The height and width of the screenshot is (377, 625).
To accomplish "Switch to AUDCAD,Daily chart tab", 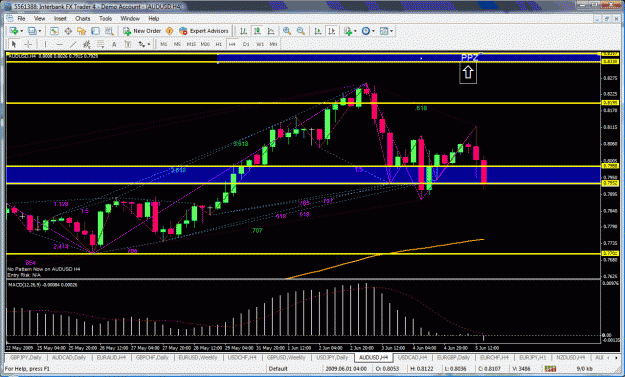I will pyautogui.click(x=69, y=357).
